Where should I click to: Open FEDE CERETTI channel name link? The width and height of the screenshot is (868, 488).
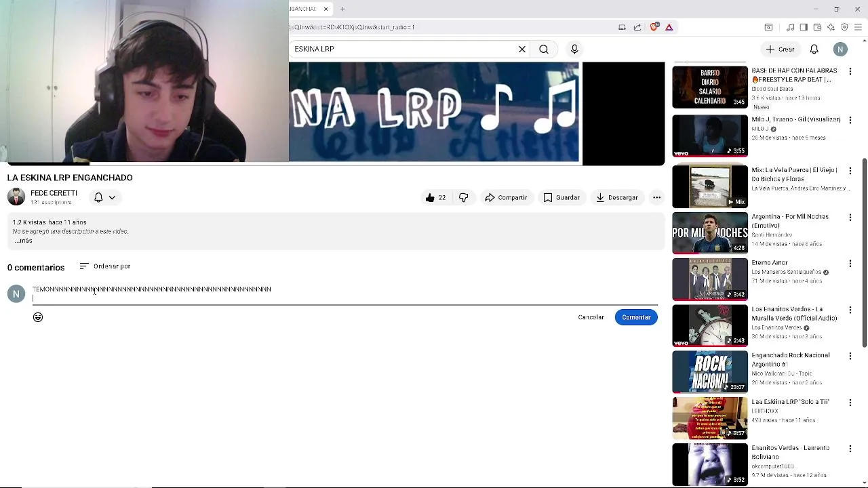54,193
